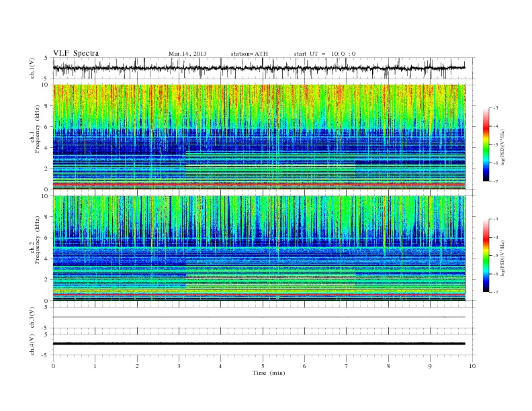Select the "start UT = 10:0 :0" text
Viewport: 532px width, 411px height.
(324, 54)
